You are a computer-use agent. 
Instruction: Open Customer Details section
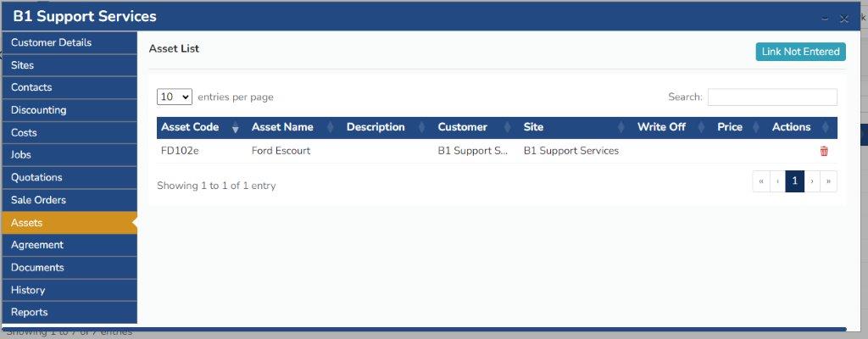coord(70,42)
